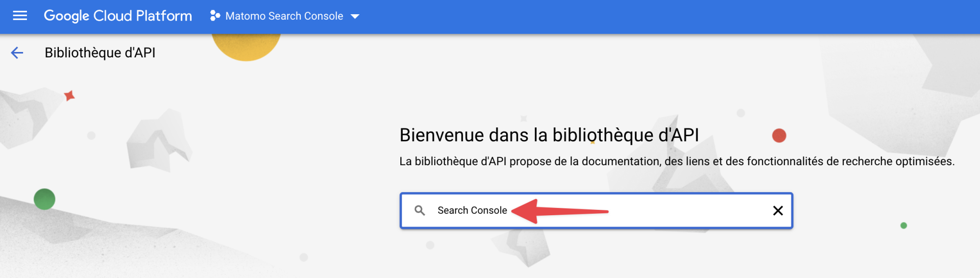Click the large green circle decoration

pos(45,199)
